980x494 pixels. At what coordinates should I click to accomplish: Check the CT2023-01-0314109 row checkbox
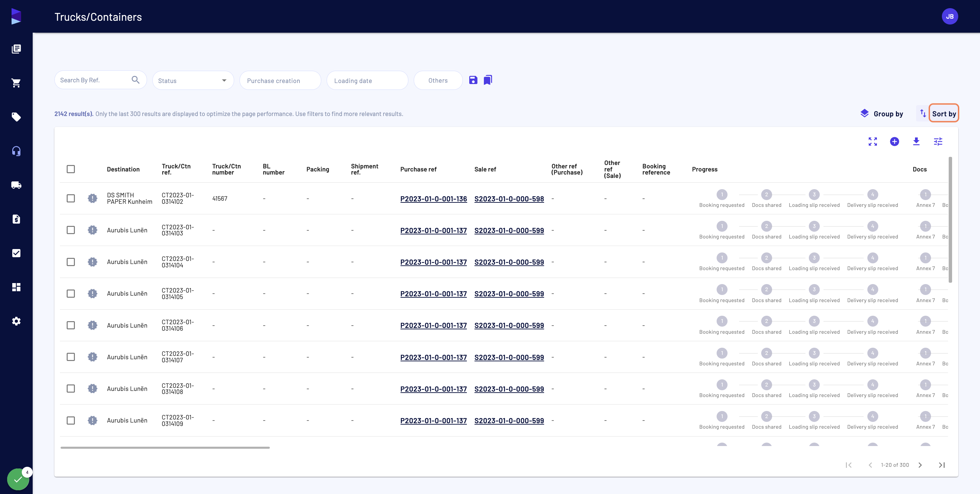tap(71, 421)
